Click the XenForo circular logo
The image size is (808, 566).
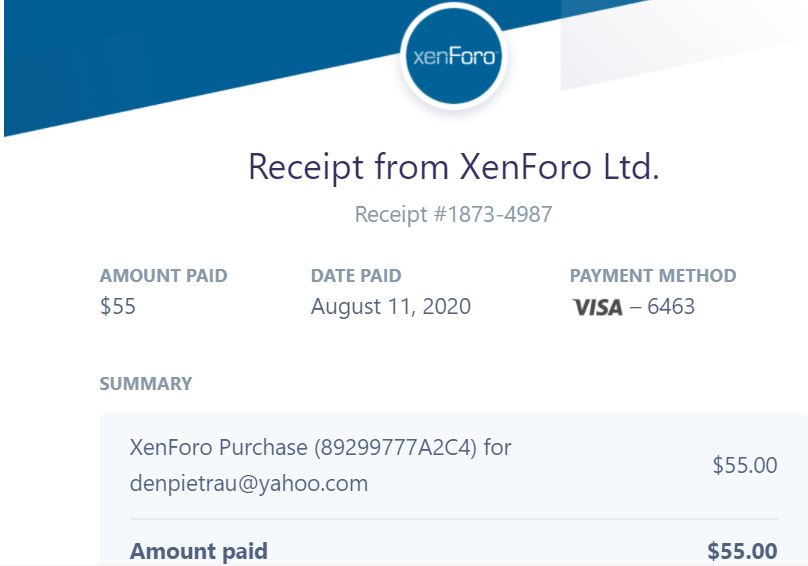click(453, 57)
